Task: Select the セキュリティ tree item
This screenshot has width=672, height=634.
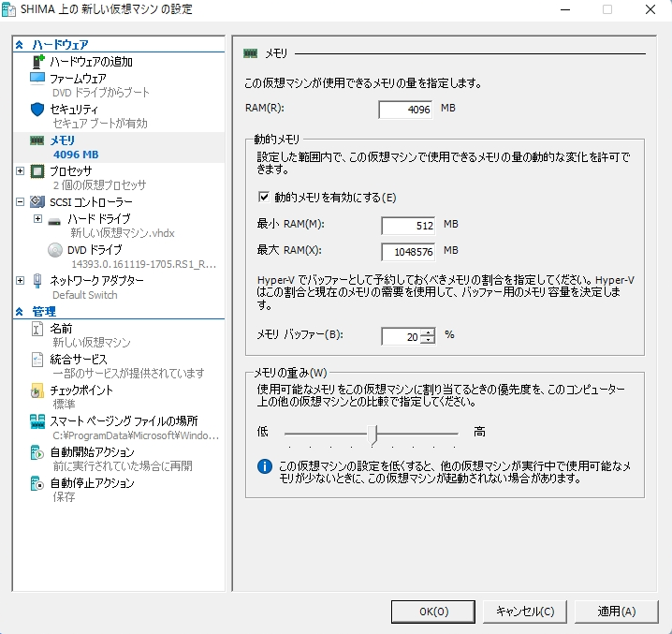Action: point(74,110)
